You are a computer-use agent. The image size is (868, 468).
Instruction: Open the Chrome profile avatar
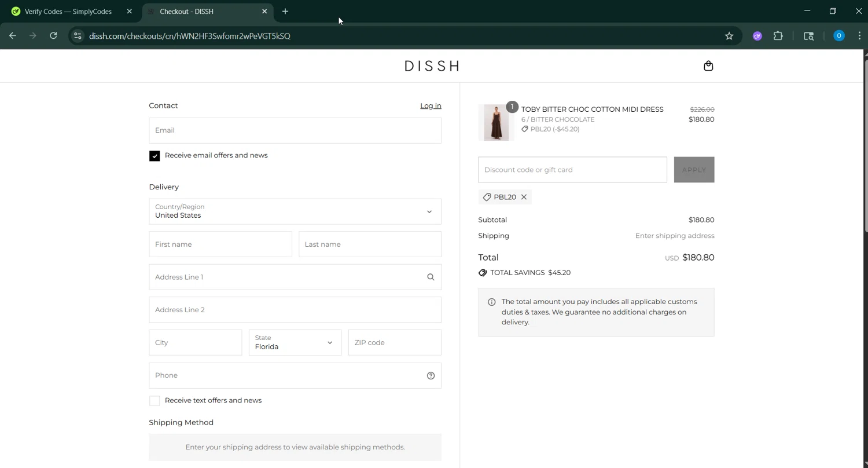click(838, 36)
